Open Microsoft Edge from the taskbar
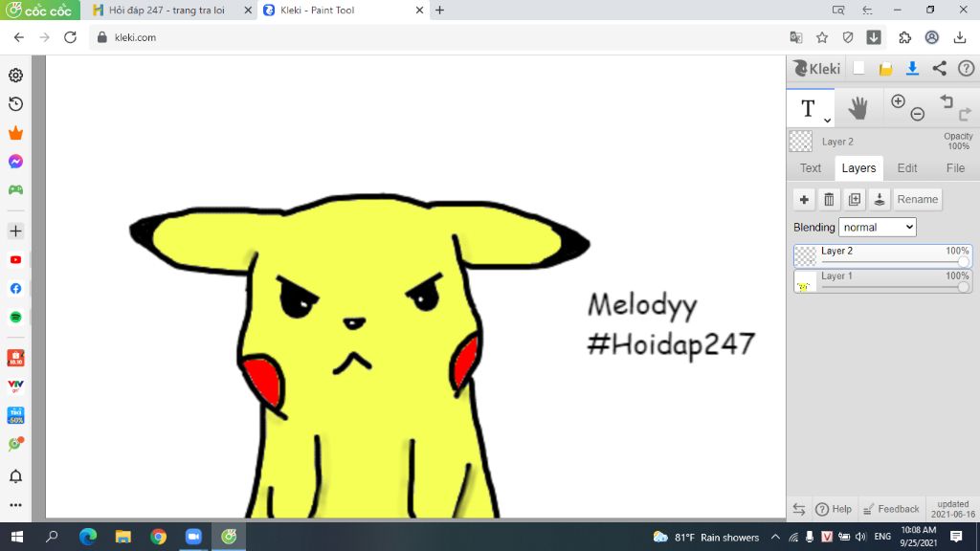980x551 pixels. (88, 537)
